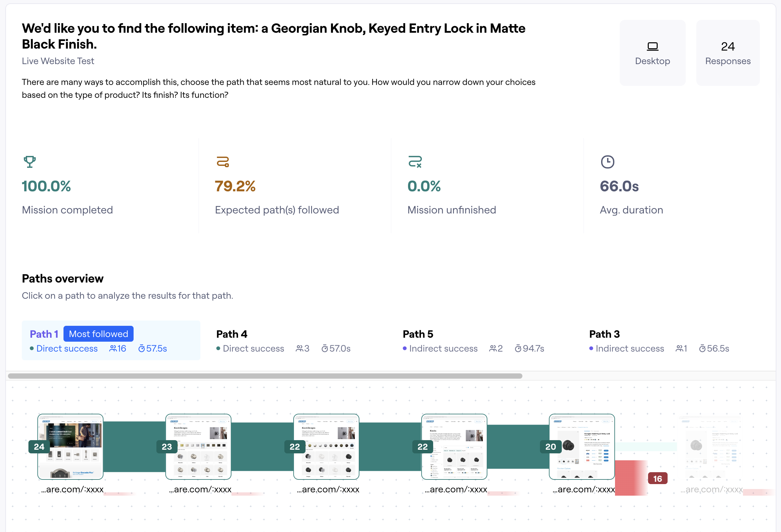This screenshot has height=532, width=781.
Task: Toggle the Indirect success indicator on Path 5
Action: [443, 348]
